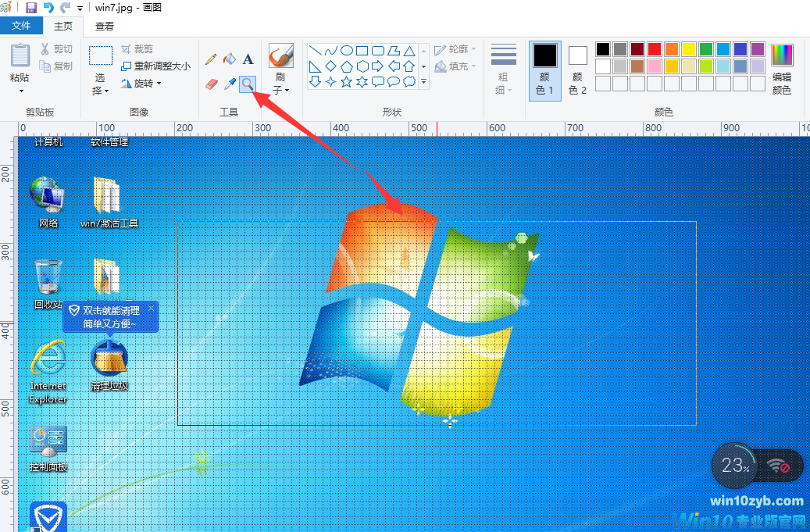The height and width of the screenshot is (532, 810).
Task: Choose the up arrow shape
Action: point(409,66)
